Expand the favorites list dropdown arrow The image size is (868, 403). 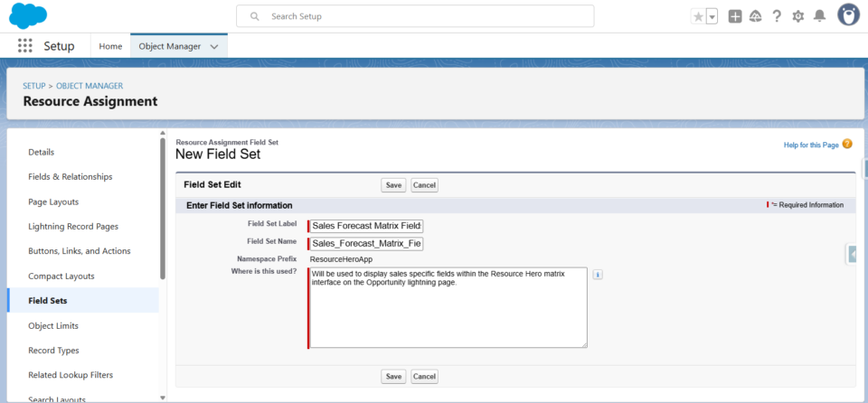712,16
